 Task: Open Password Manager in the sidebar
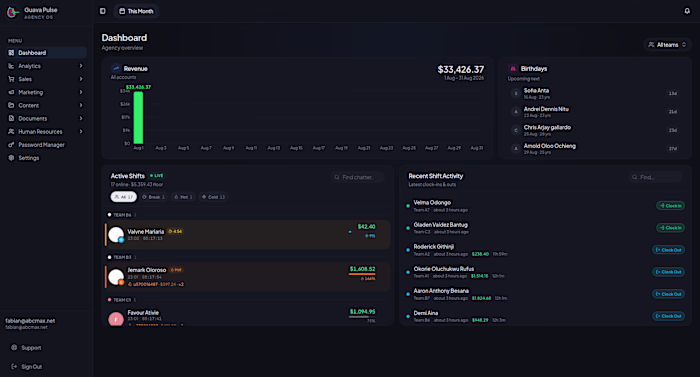pyautogui.click(x=46, y=145)
